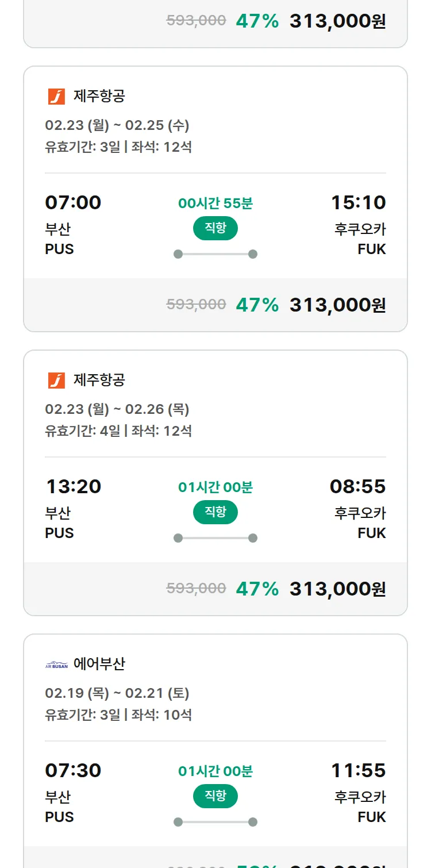Click the 15:10 arrival time at 후쿠오카
The image size is (431, 868).
pos(358,202)
